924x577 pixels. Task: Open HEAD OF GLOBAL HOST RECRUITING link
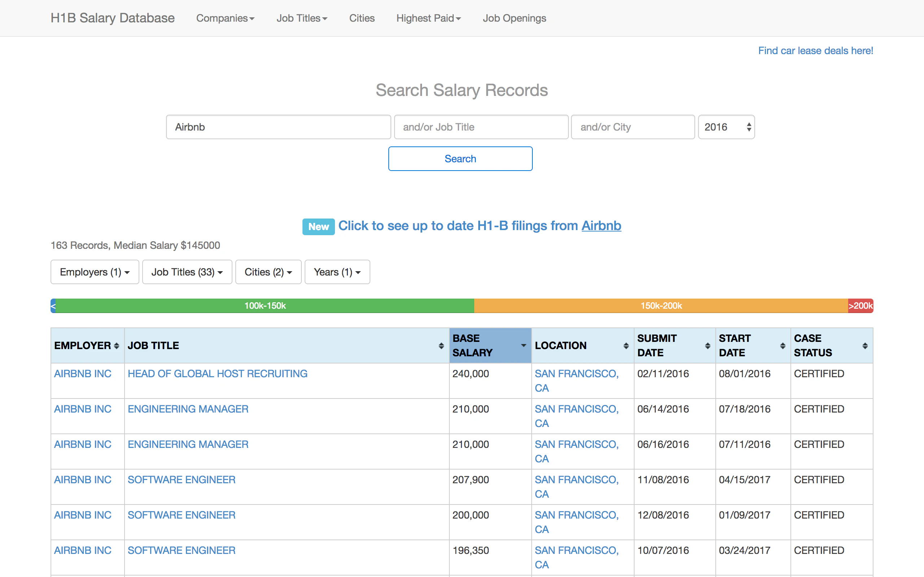217,374
